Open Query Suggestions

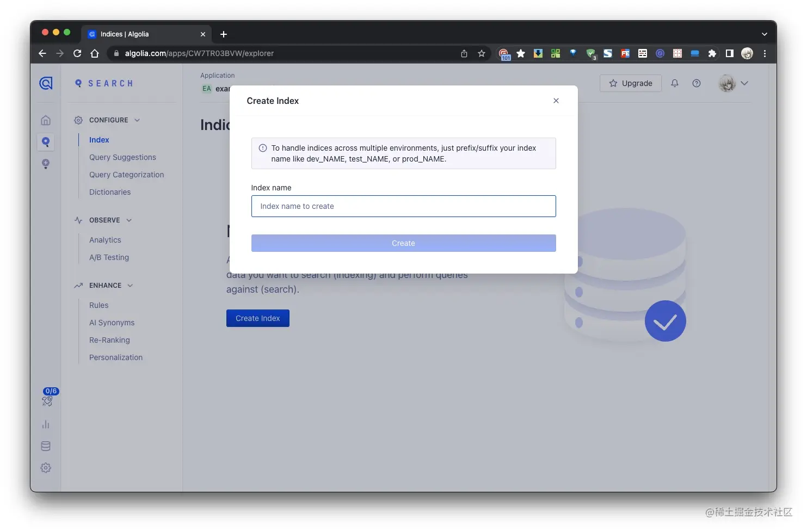point(122,157)
